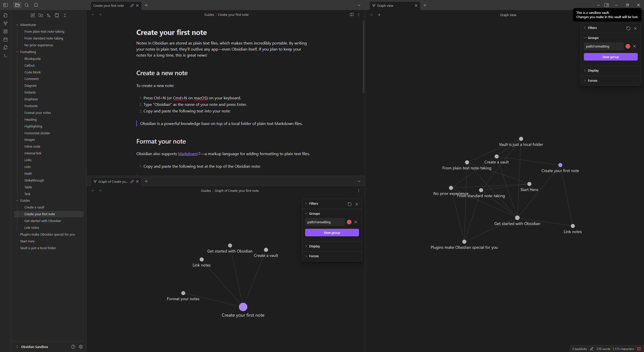Toggle pane linking on the graph tab
This screenshot has height=352, width=644.
pos(132,182)
